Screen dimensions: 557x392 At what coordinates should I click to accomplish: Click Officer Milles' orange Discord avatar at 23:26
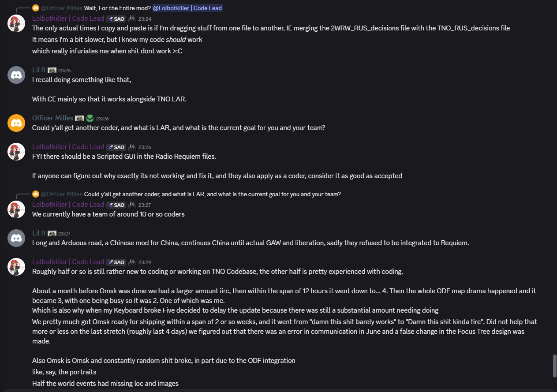pos(16,123)
